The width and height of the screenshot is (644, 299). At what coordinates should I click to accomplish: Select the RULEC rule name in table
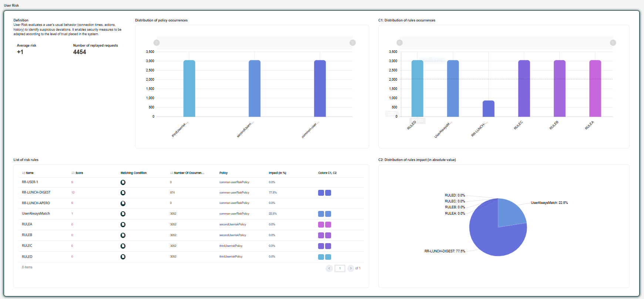27,246
